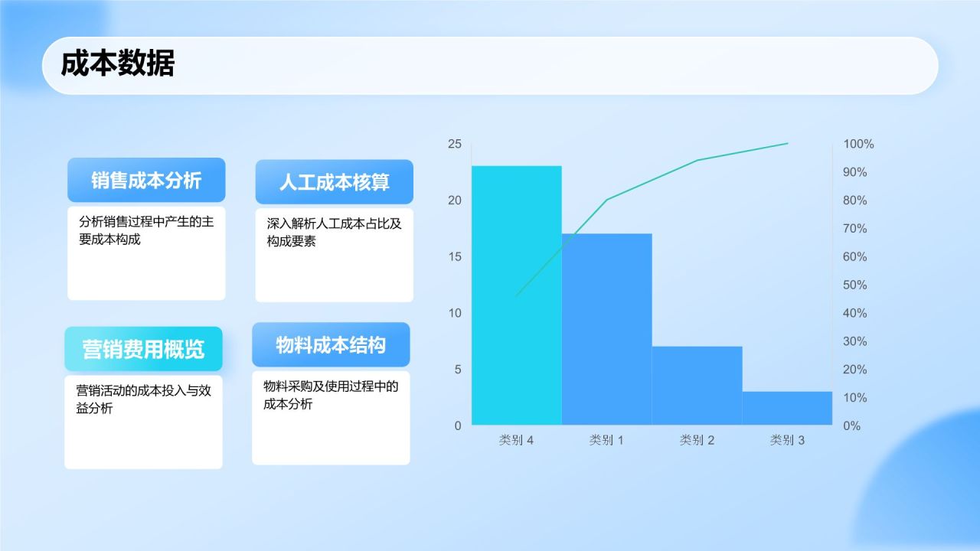The image size is (980, 551).
Task: Select text 物料采购及使用过程中的成本分析
Action: point(331,395)
